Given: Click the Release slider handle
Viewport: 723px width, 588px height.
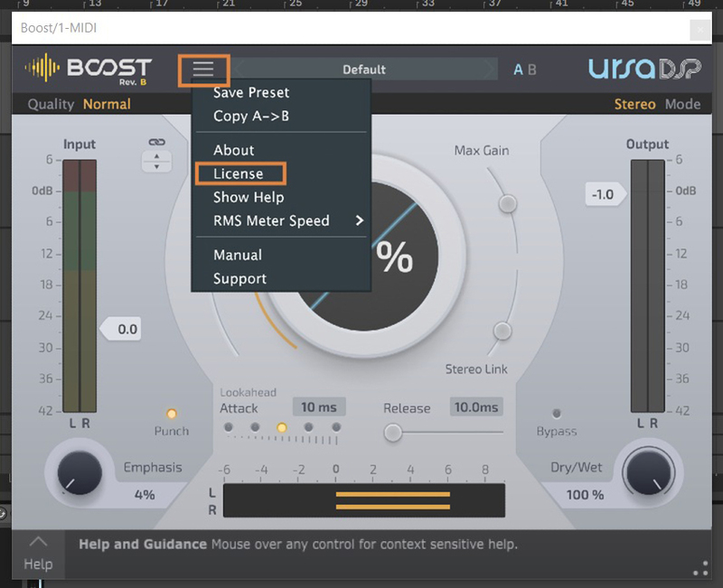Looking at the screenshot, I should pos(393,433).
